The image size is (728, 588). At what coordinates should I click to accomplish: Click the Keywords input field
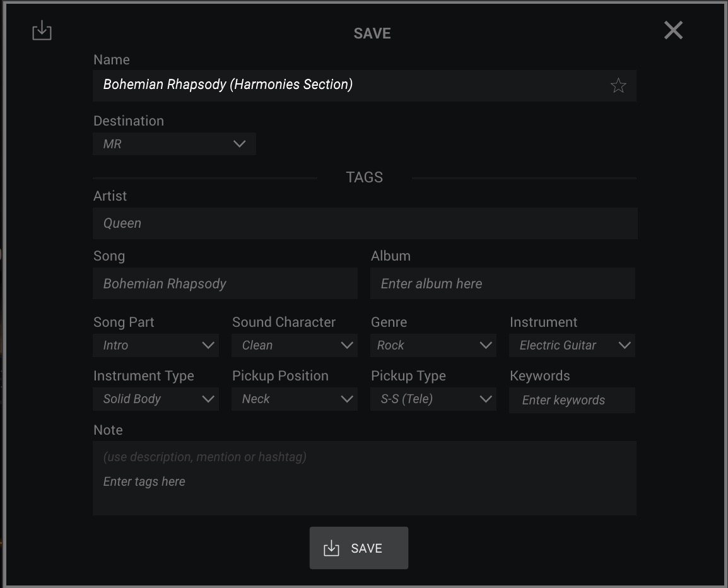[572, 400]
